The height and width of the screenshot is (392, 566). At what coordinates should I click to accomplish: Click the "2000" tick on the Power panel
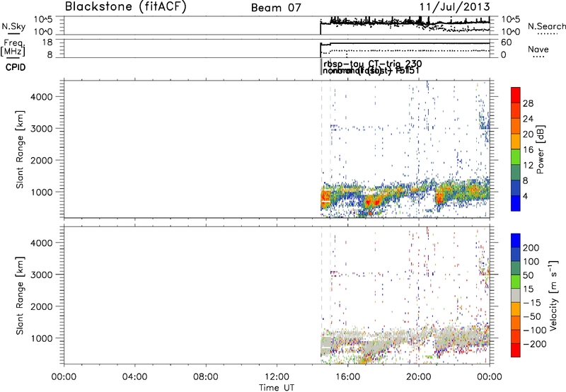[41, 160]
